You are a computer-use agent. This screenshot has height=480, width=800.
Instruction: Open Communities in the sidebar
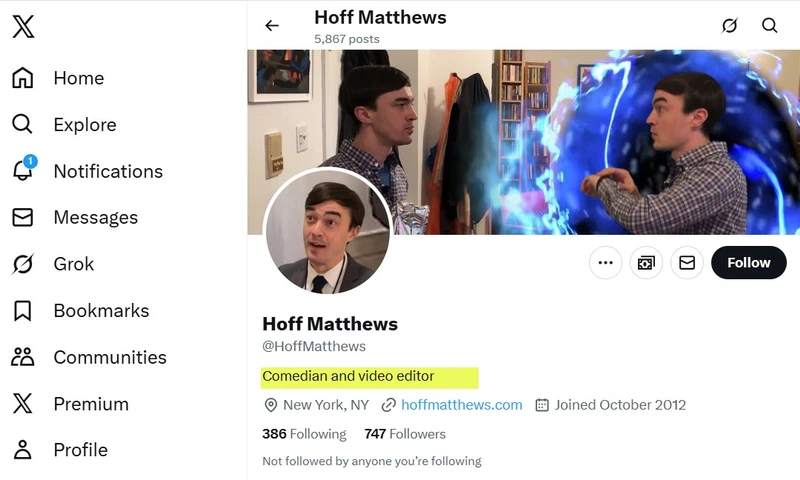[x=109, y=357]
